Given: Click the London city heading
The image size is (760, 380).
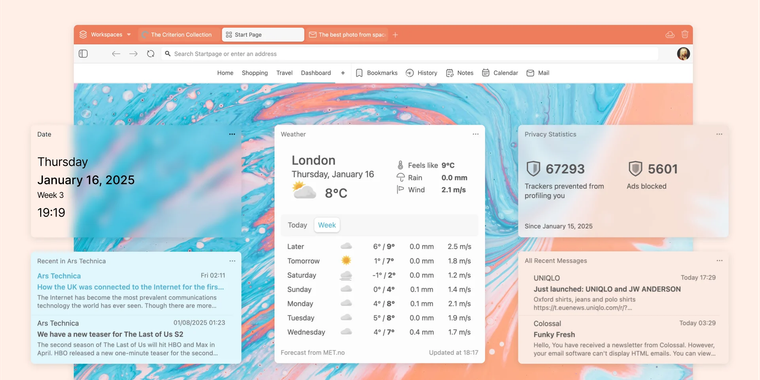Looking at the screenshot, I should tap(314, 160).
